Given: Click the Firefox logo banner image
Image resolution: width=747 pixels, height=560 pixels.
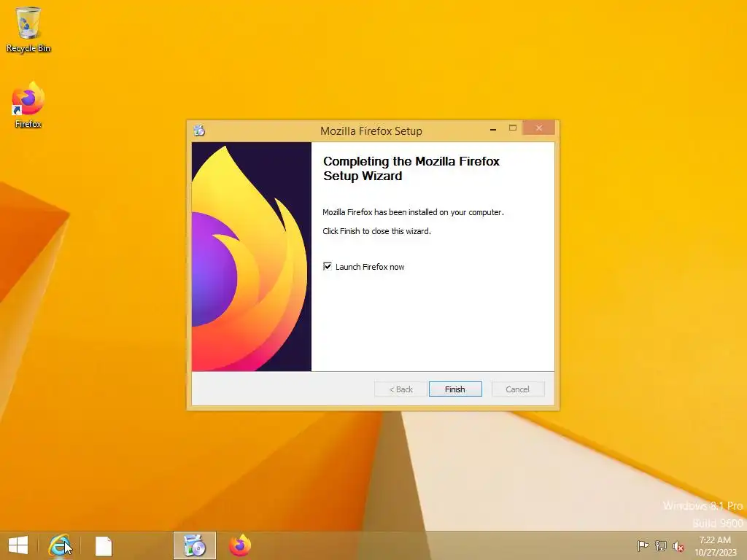Looking at the screenshot, I should coord(252,257).
